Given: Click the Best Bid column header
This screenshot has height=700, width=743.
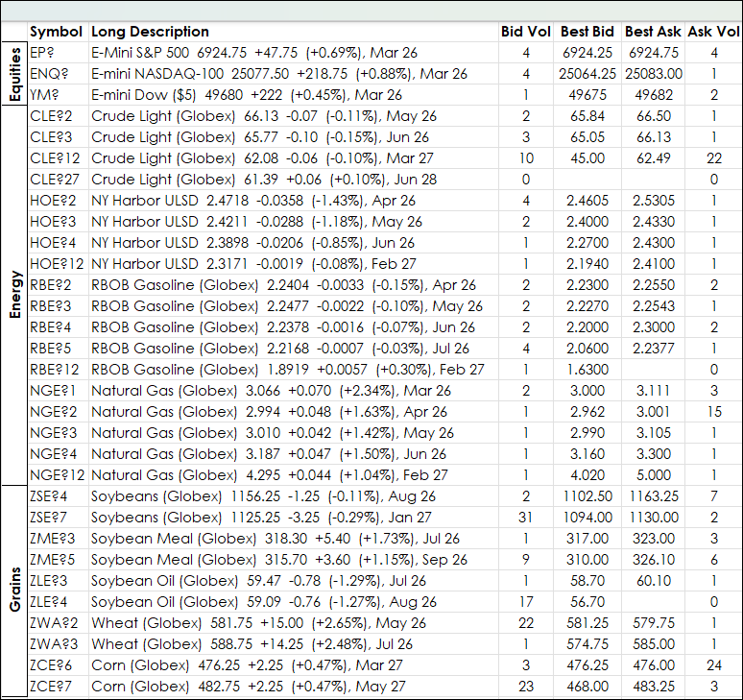Looking at the screenshot, I should [x=587, y=32].
